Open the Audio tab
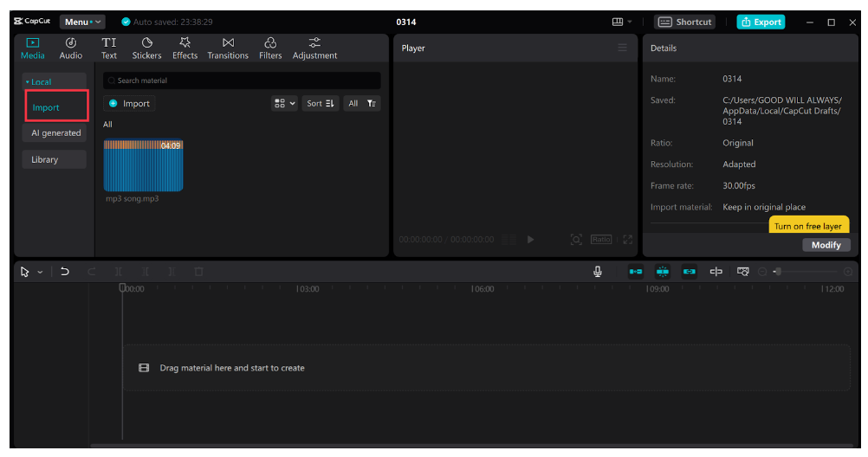Image resolution: width=868 pixels, height=457 pixels. [x=71, y=48]
